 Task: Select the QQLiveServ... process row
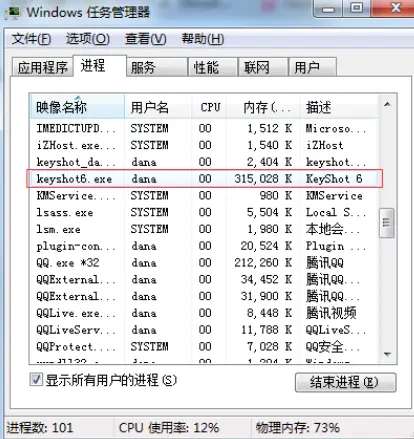click(x=204, y=330)
